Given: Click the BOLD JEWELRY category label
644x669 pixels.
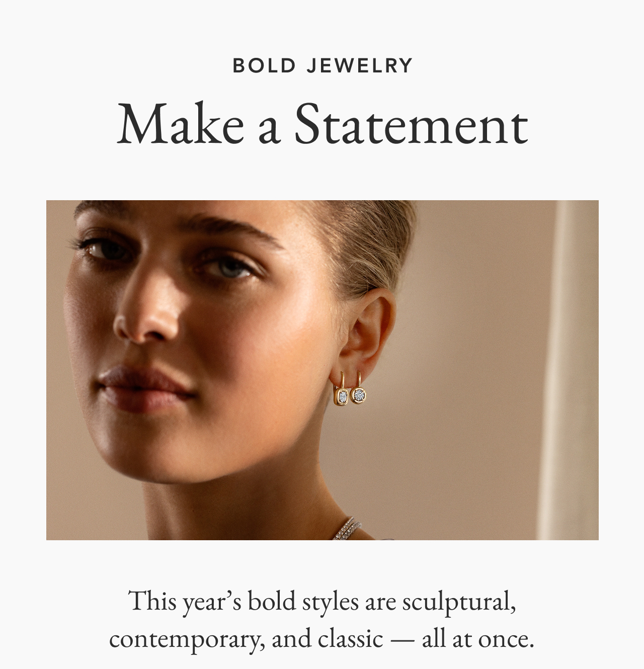Looking at the screenshot, I should [322, 66].
